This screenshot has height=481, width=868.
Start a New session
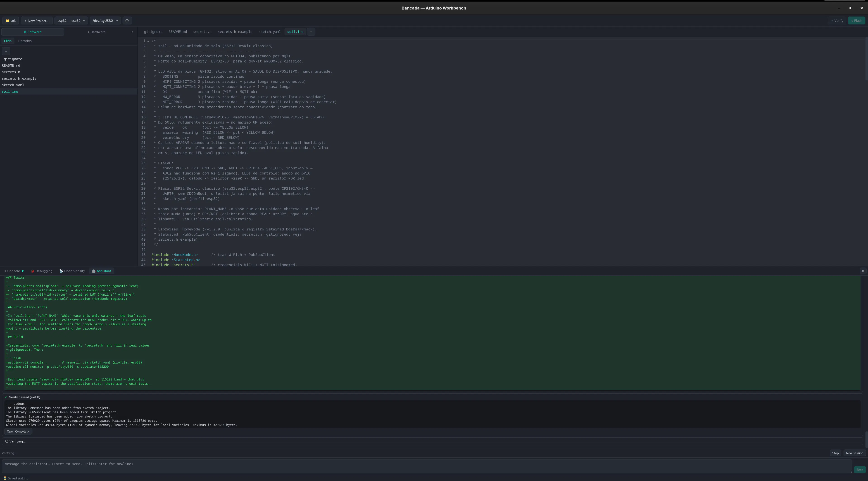tap(854, 453)
